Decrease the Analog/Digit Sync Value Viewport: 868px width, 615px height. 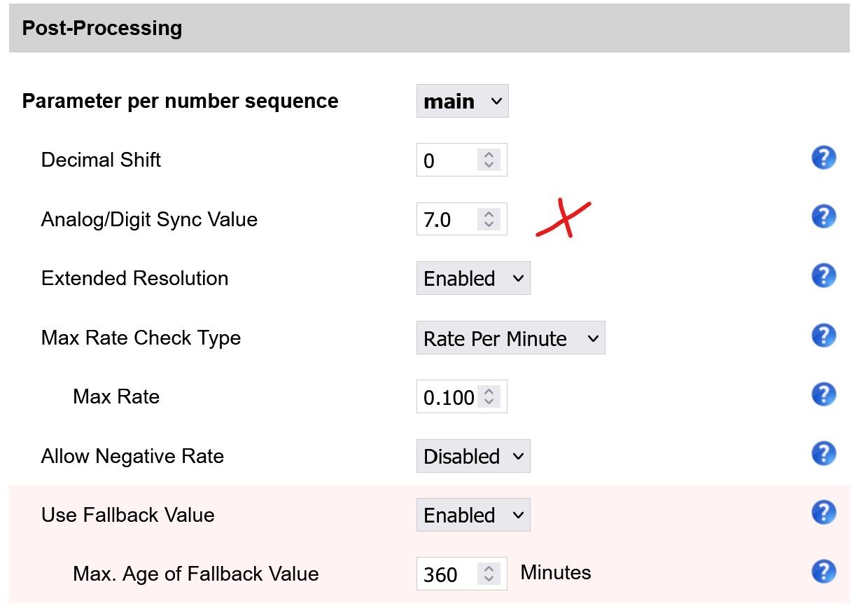[489, 224]
